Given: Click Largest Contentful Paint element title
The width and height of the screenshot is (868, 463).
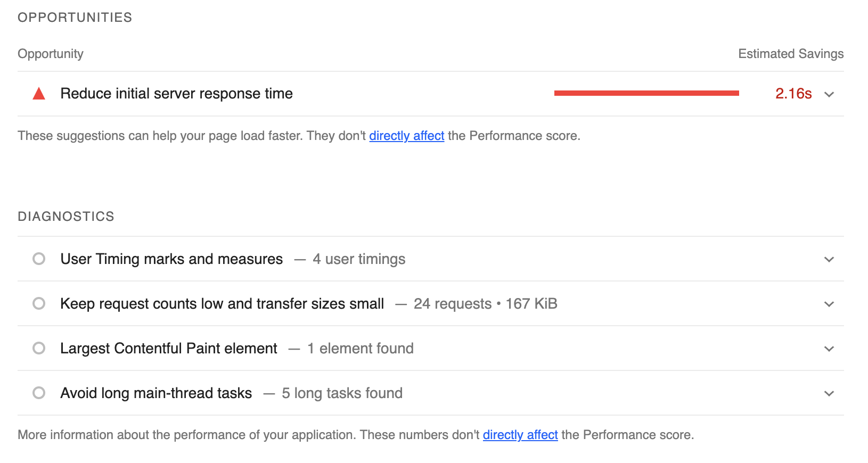Looking at the screenshot, I should 169,349.
